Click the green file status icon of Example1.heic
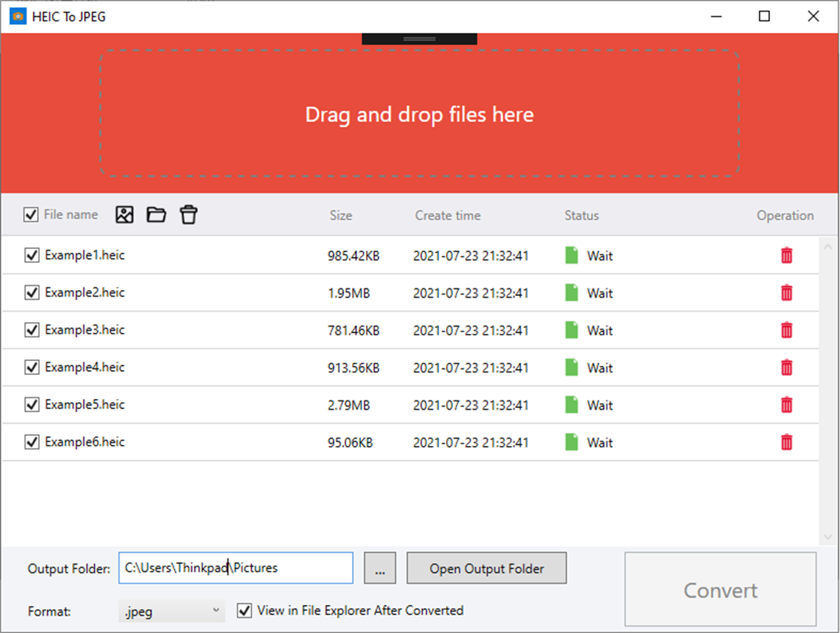Screen dimensions: 840x633 coord(571,256)
